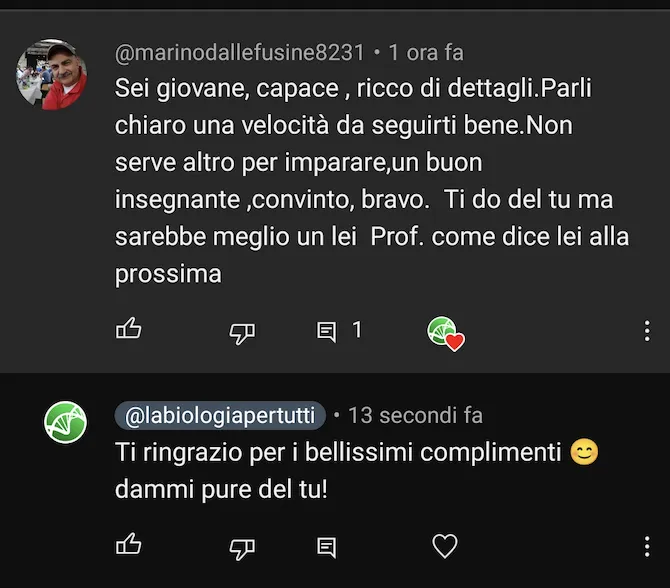Open @labiologiapertutti channel via username badge
Viewport: 670px width, 588px height.
click(x=220, y=415)
